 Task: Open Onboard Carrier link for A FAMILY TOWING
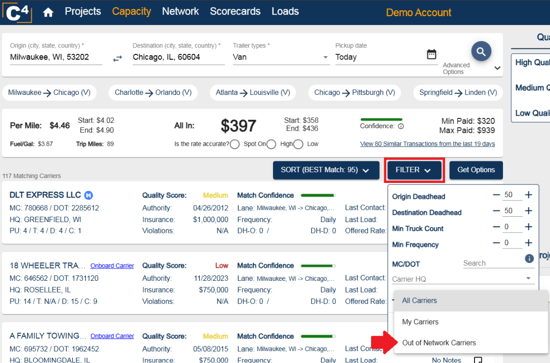[112, 336]
